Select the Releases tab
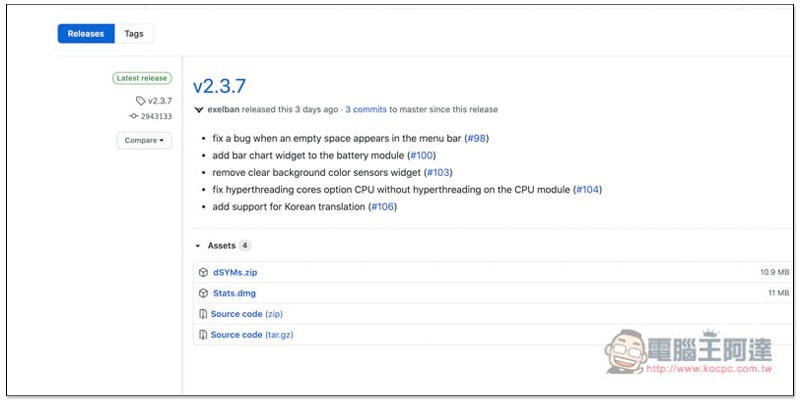Screen dimensions: 800x401 tap(85, 34)
